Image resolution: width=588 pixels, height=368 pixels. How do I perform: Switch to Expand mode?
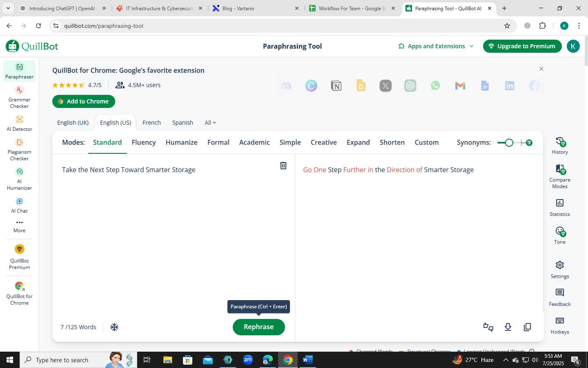358,142
